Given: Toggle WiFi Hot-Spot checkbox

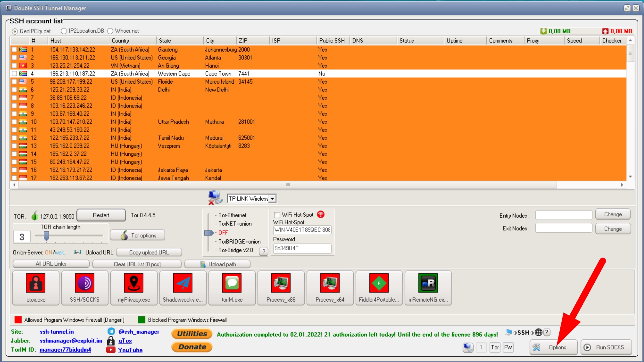Looking at the screenshot, I should pos(276,214).
